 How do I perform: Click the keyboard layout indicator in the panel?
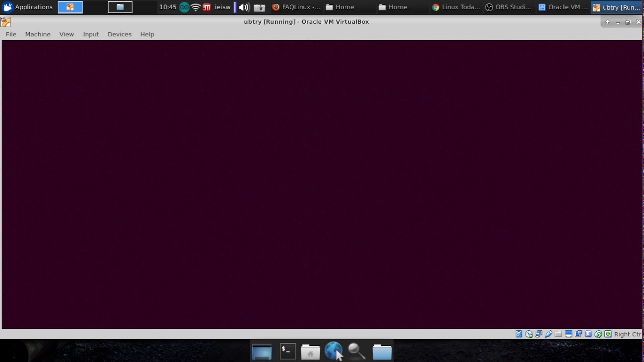coord(223,7)
